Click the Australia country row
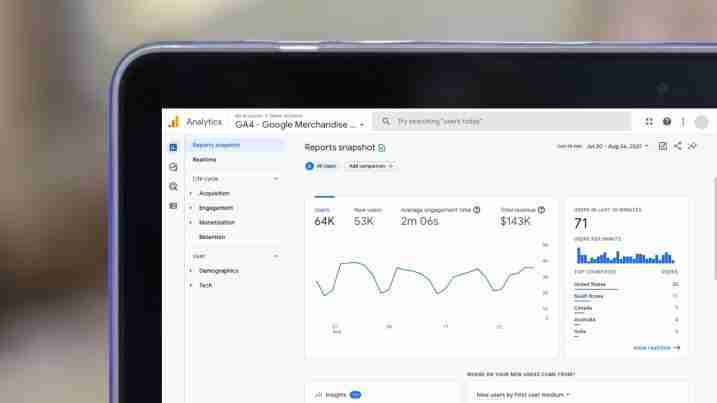717x403 pixels. (626, 320)
